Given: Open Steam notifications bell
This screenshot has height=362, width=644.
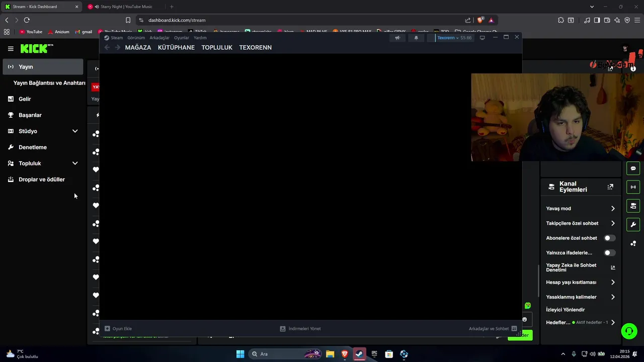Looking at the screenshot, I should (416, 38).
